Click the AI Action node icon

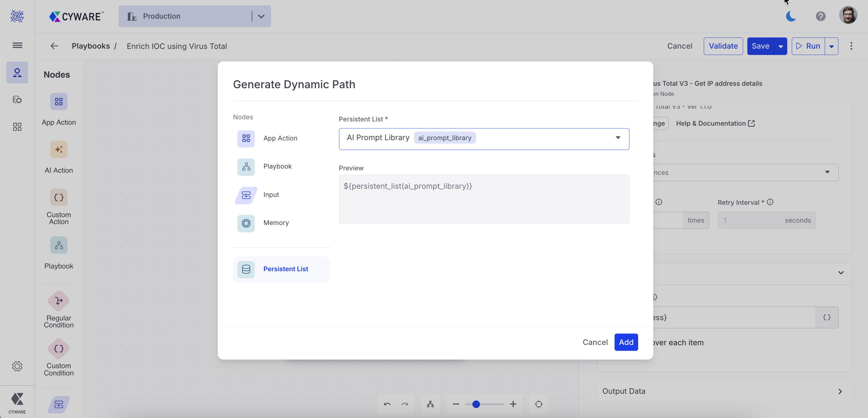point(59,150)
